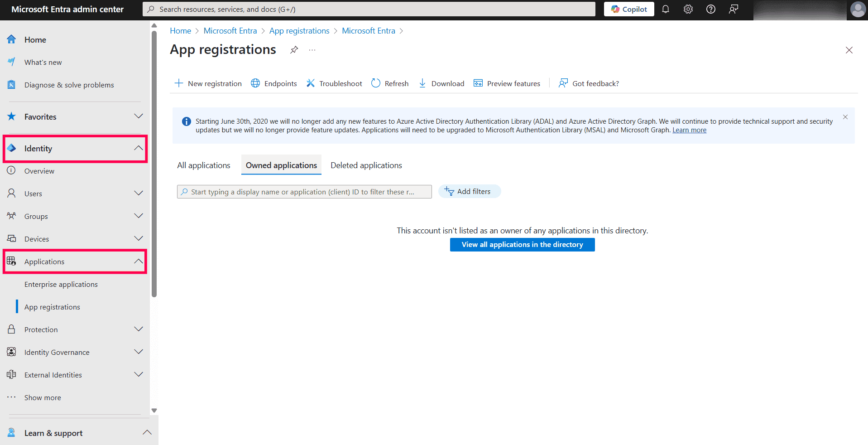The width and height of the screenshot is (868, 445).
Task: Click the sidebar scroll down arrow
Action: (x=154, y=411)
